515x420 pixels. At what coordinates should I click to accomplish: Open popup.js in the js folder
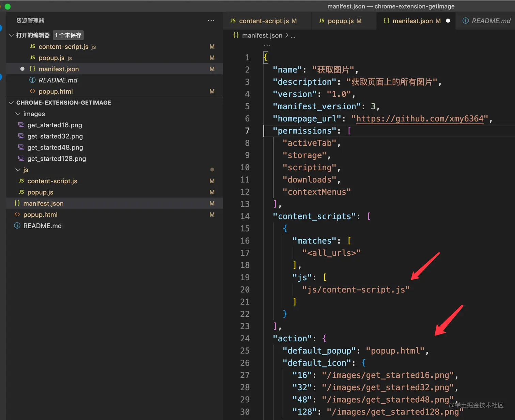tap(114, 192)
